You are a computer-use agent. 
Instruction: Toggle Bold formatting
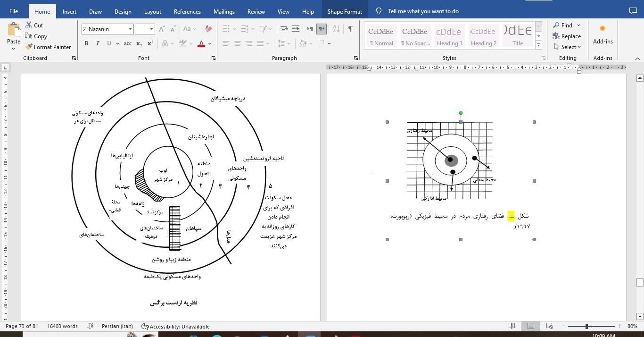pos(86,43)
